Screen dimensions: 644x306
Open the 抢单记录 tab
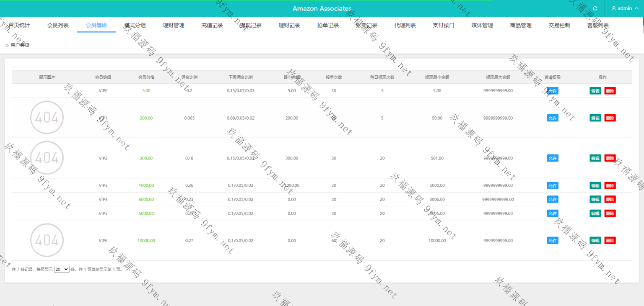pos(328,26)
